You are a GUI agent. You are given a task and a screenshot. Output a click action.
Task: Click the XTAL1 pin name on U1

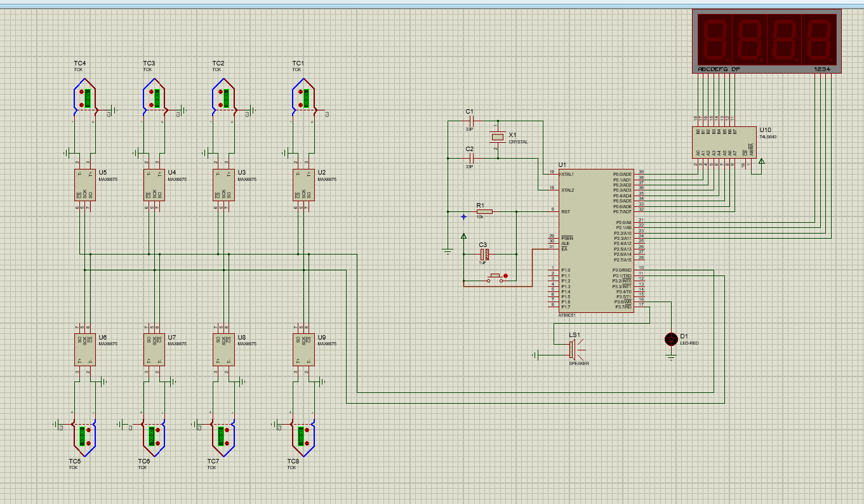point(568,174)
